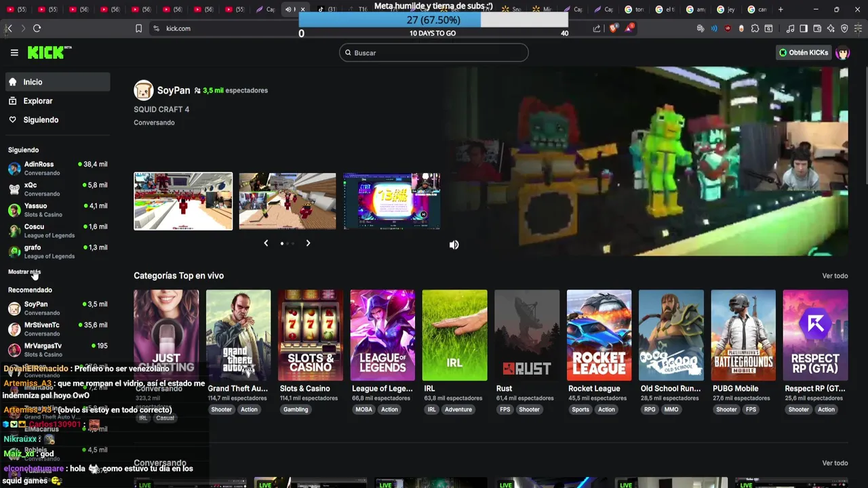Viewport: 868px width, 488px height.
Task: Click the blue sound waves extension icon
Action: (x=714, y=28)
